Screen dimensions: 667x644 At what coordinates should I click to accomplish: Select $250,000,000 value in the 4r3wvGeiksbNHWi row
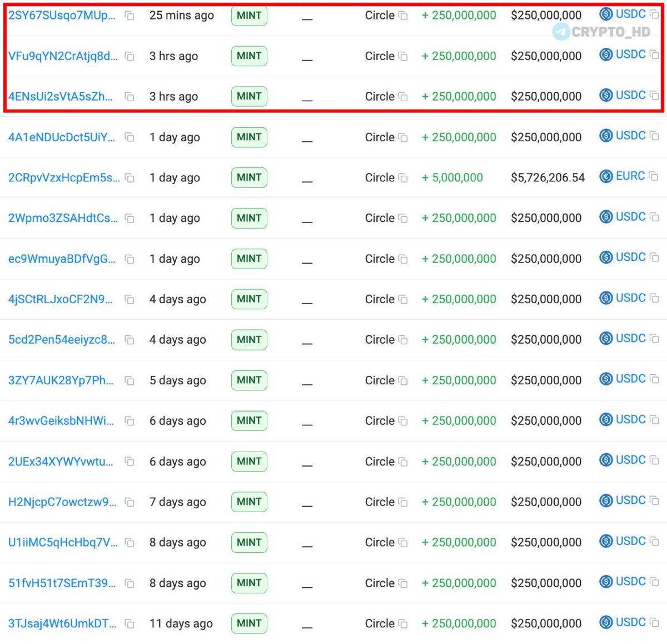pyautogui.click(x=546, y=421)
